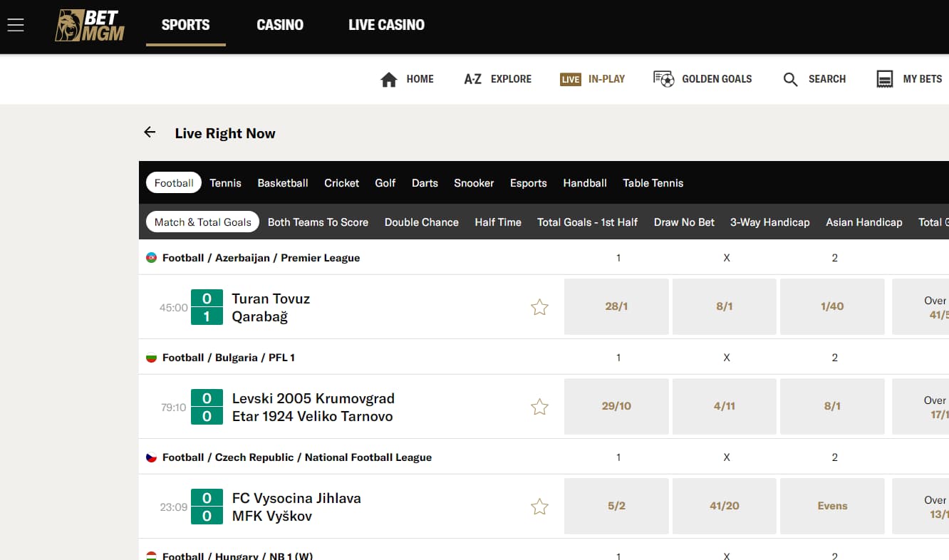Pick MFK Vyškov at Evens odds

coord(832,506)
